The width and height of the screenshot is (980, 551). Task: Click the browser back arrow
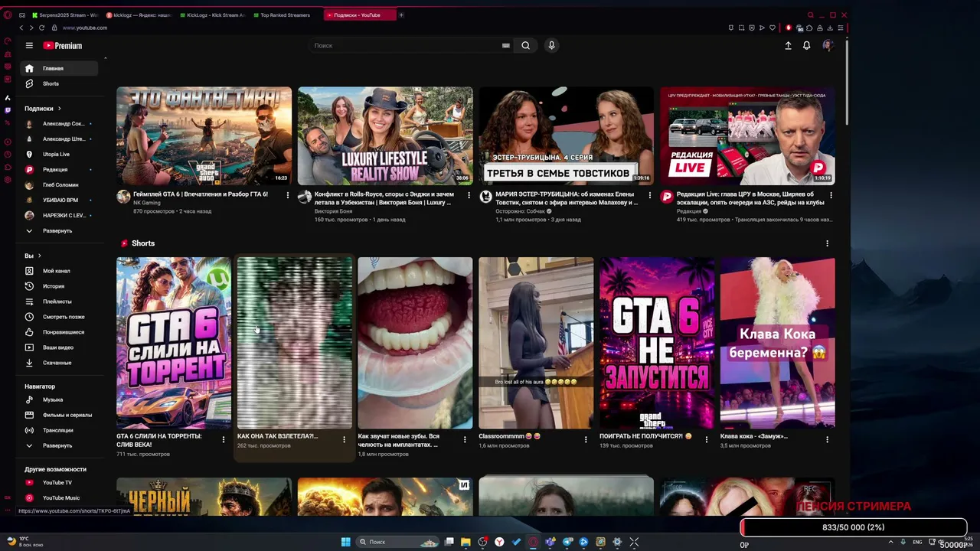[x=21, y=28]
